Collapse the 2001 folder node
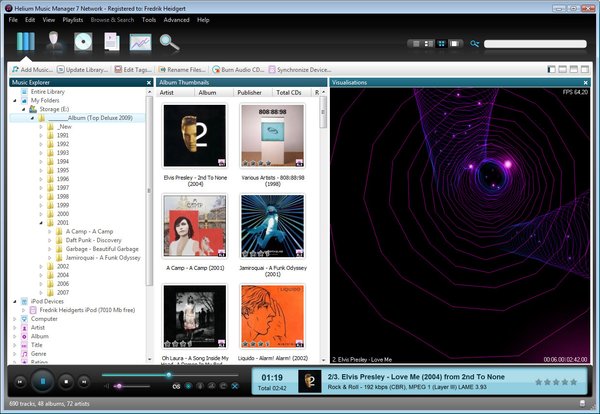 pos(40,223)
